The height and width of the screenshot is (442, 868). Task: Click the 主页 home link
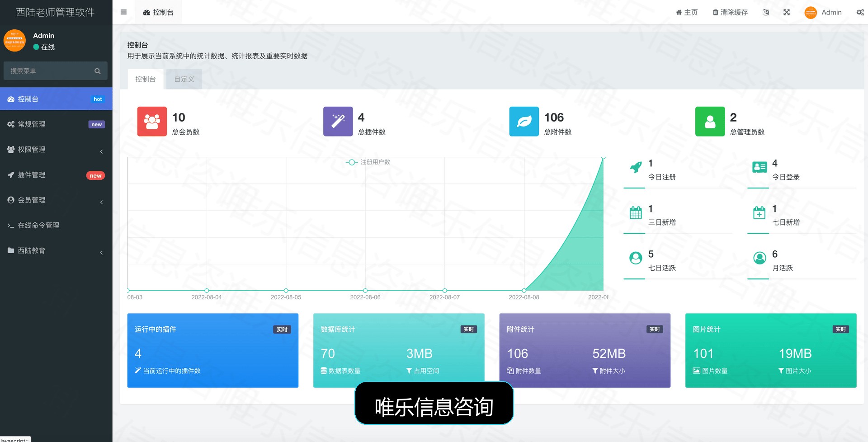(x=687, y=12)
